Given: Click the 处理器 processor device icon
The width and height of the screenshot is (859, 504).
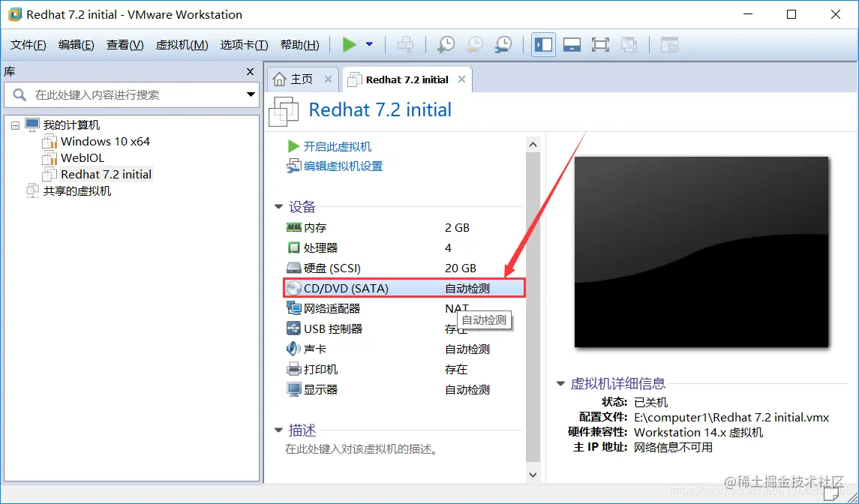Looking at the screenshot, I should (x=293, y=247).
